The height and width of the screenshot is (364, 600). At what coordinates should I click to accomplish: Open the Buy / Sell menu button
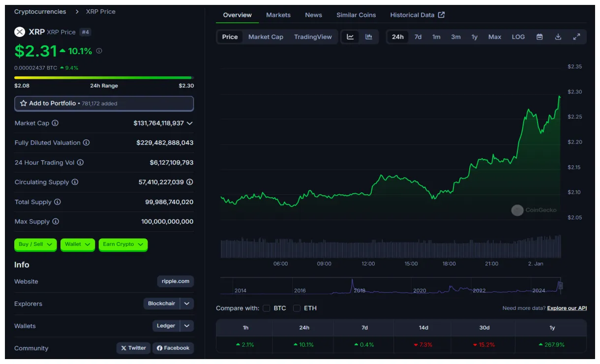pyautogui.click(x=35, y=244)
